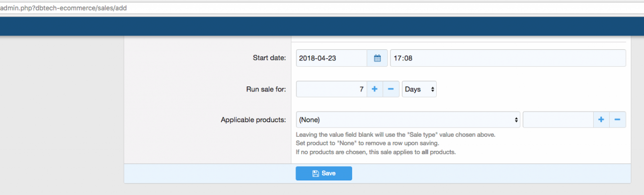Save the sale with the Save button
The height and width of the screenshot is (195, 644).
point(324,173)
